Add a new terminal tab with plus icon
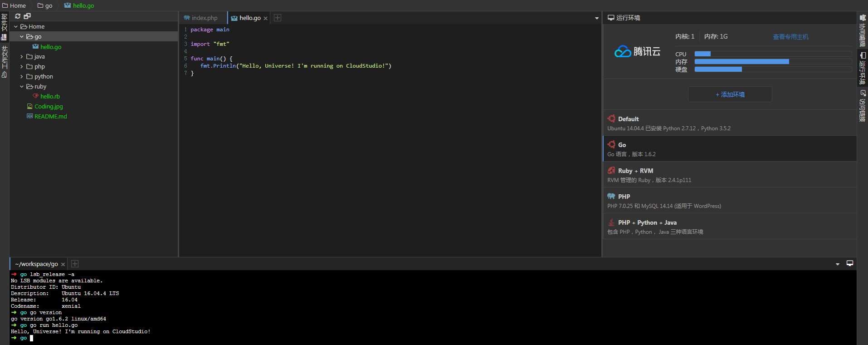 click(75, 264)
